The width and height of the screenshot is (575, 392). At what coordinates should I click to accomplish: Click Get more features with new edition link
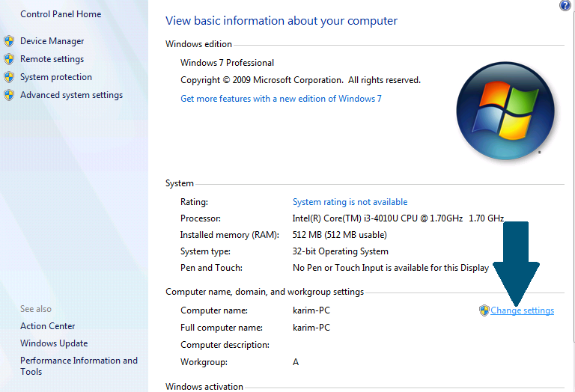[x=281, y=99]
